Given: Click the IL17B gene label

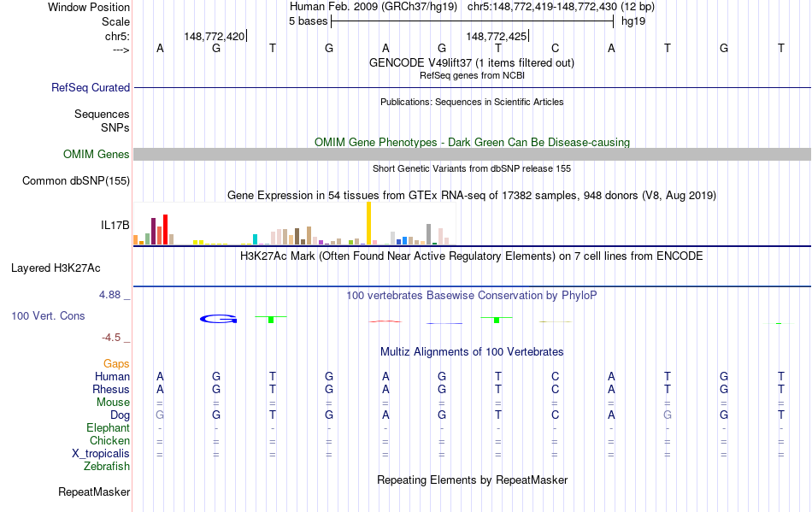Looking at the screenshot, I should click(x=115, y=225).
